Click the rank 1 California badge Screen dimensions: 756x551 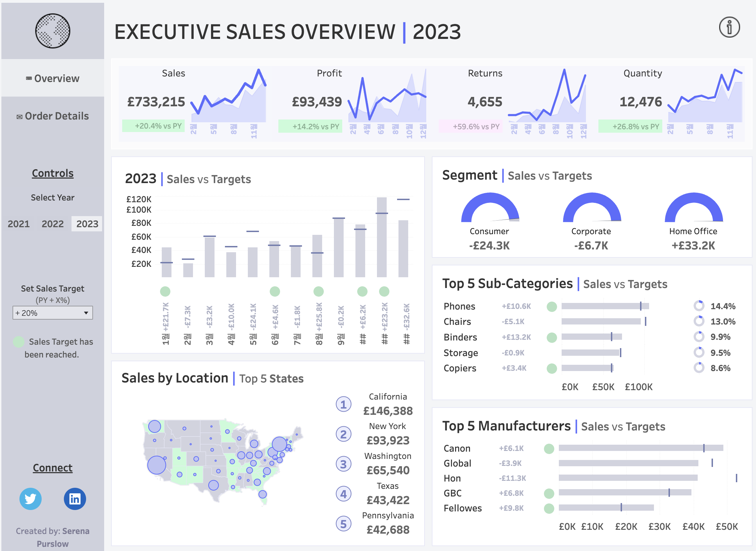pos(343,404)
